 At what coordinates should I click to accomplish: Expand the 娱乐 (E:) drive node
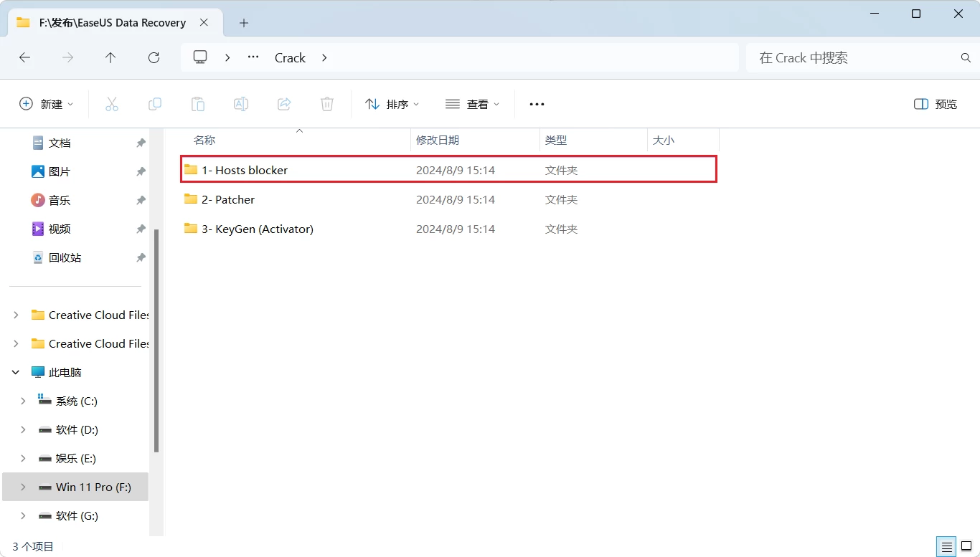23,459
